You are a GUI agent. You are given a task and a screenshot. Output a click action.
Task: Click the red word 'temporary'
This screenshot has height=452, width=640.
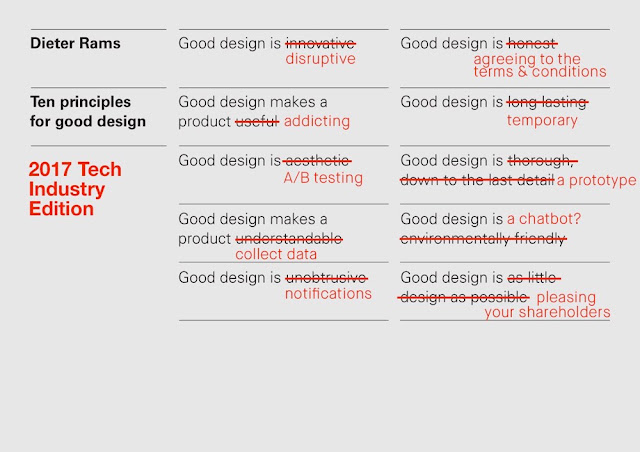coord(542,121)
